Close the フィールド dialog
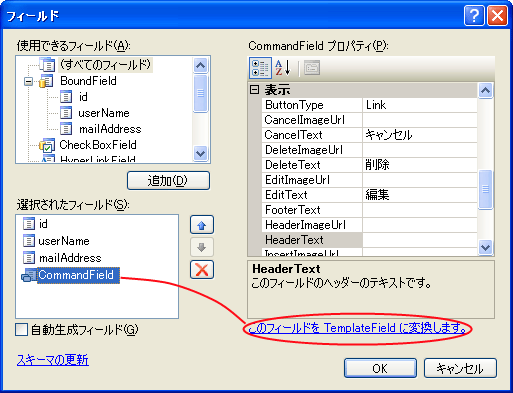 coord(497,15)
